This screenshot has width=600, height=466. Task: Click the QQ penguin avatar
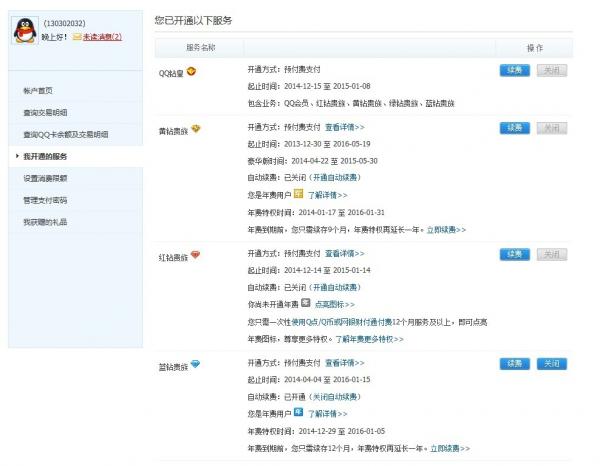tap(25, 30)
